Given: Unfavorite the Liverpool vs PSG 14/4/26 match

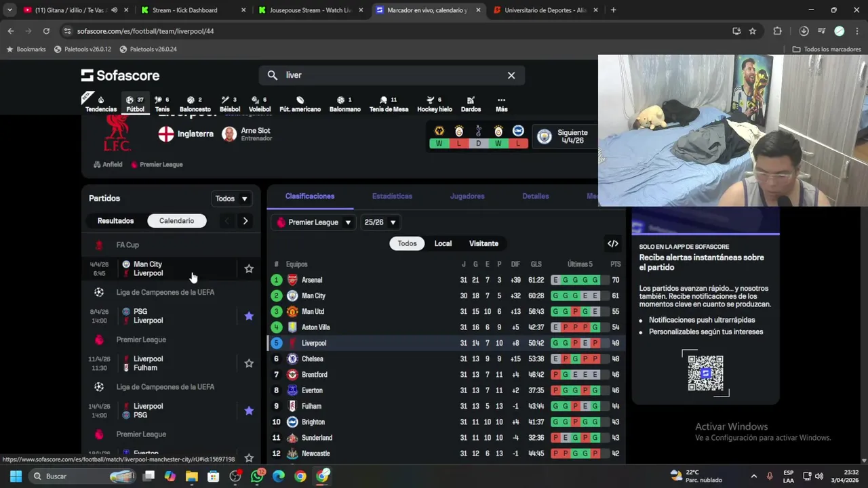Looking at the screenshot, I should (249, 411).
